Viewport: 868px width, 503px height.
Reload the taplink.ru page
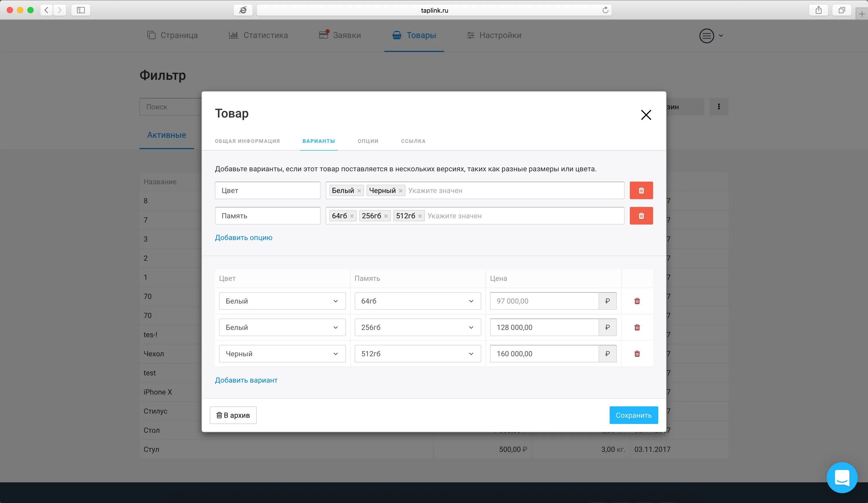[605, 10]
